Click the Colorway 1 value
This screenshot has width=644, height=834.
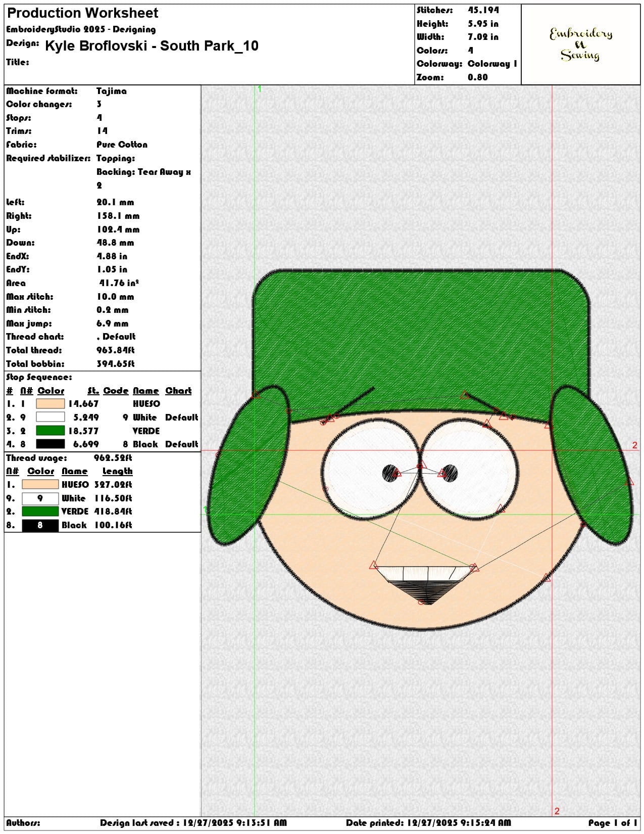pyautogui.click(x=492, y=64)
